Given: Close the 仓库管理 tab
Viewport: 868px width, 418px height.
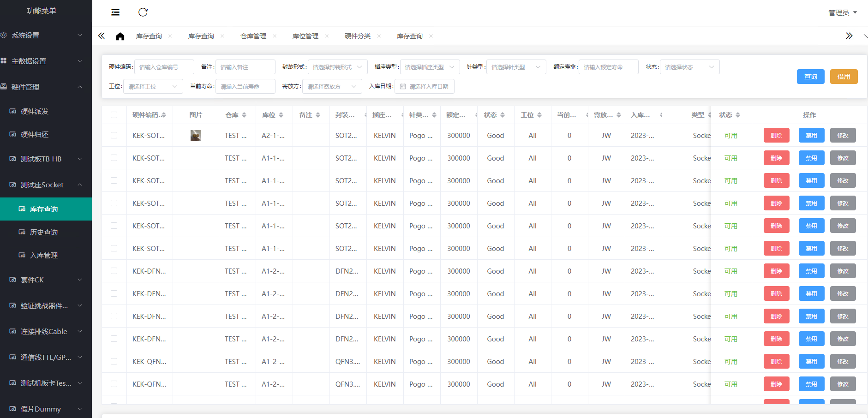Looking at the screenshot, I should (x=275, y=36).
